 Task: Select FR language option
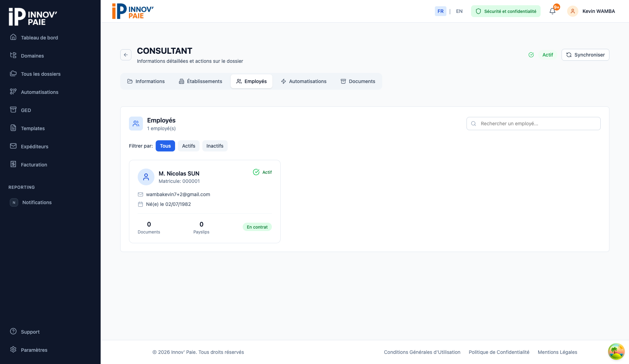(440, 11)
